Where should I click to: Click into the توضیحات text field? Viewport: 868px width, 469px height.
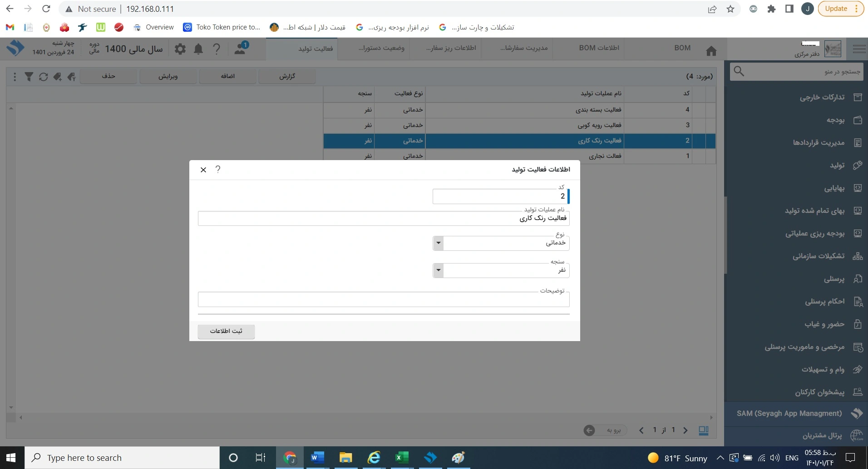pos(384,300)
